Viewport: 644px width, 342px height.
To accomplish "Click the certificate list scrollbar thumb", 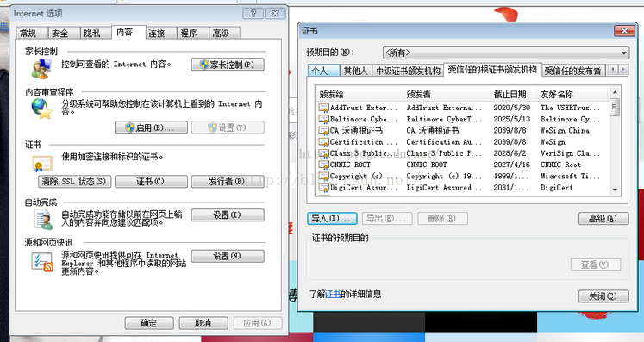I will tap(615, 108).
